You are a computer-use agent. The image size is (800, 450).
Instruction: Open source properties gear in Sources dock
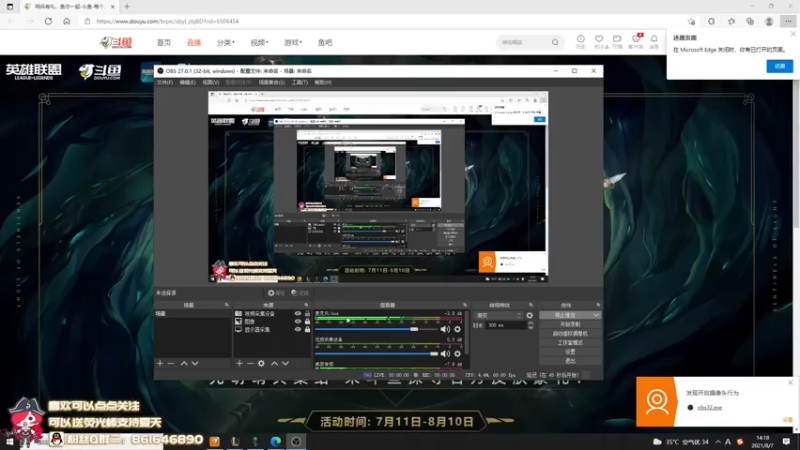click(x=261, y=363)
